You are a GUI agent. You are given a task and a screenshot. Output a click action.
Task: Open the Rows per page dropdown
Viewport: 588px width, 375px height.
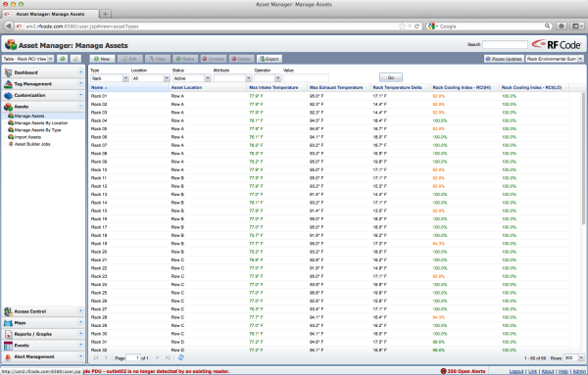click(581, 357)
